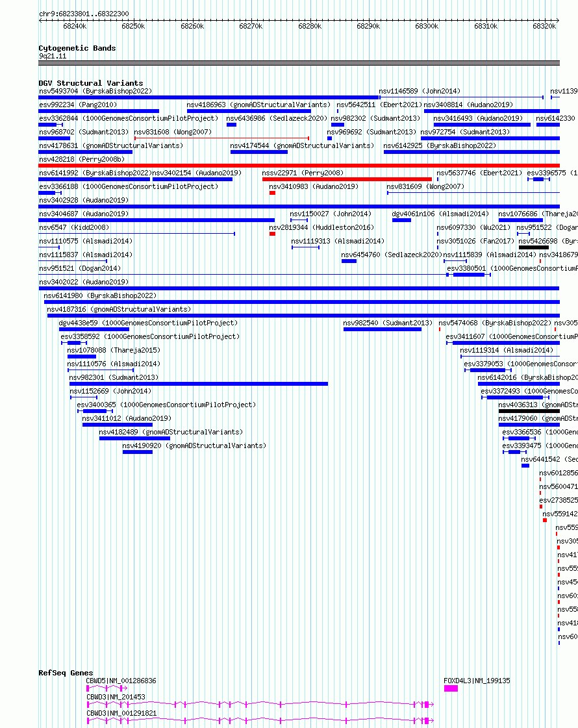578x728 pixels.
Task: Select nsv6547 (Kidd2008) label
Action: [x=74, y=227]
